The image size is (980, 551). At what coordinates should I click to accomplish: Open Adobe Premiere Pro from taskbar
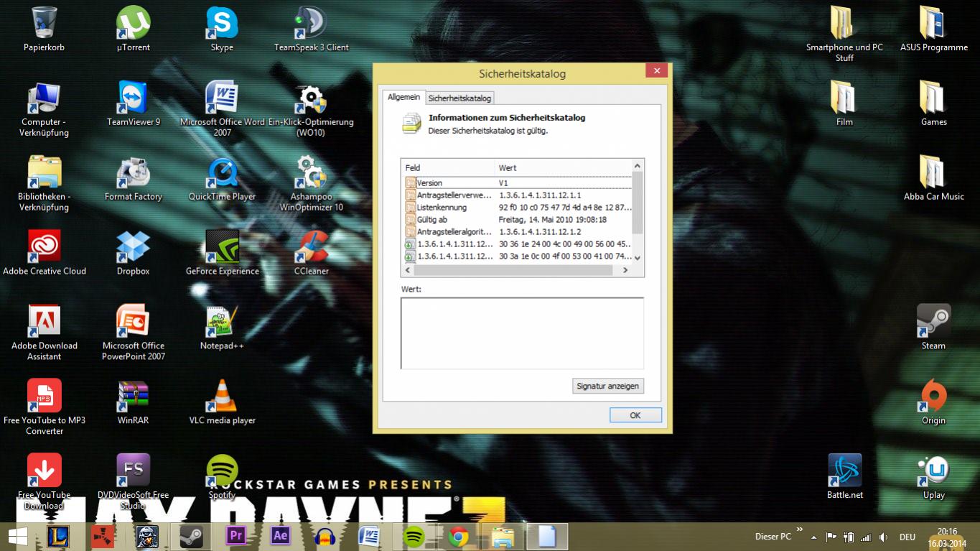(236, 537)
